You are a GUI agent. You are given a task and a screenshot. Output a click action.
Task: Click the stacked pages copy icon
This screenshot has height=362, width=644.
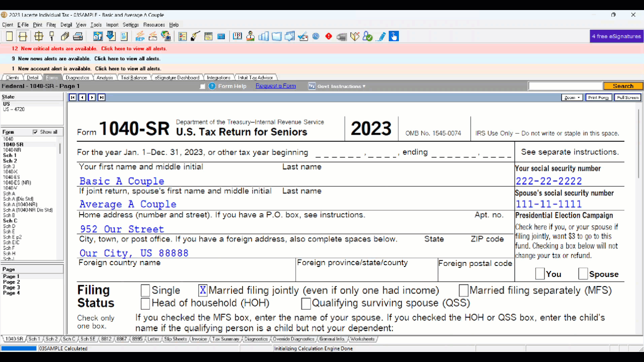tap(65, 36)
